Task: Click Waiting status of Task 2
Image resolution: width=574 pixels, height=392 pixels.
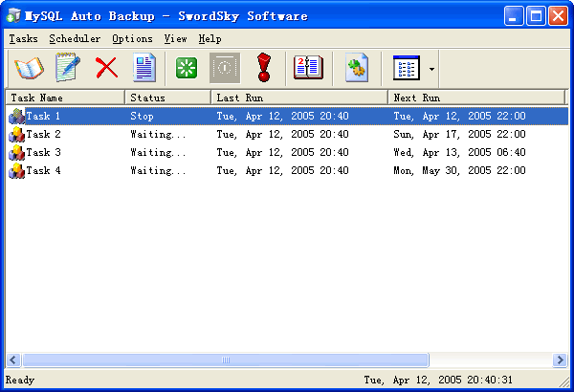Action: pos(158,134)
